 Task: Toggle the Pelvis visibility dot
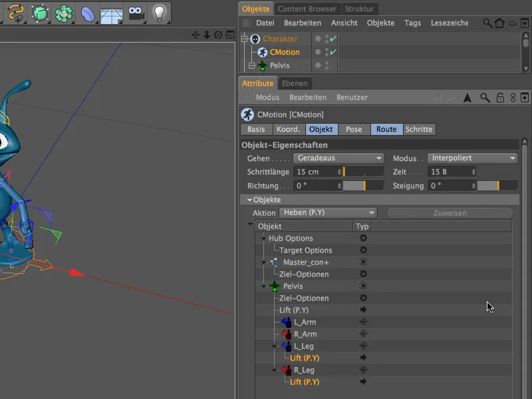click(x=318, y=65)
